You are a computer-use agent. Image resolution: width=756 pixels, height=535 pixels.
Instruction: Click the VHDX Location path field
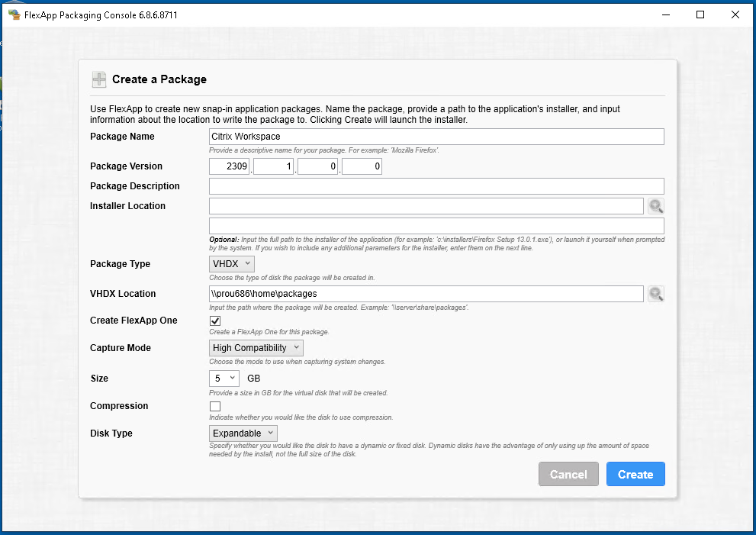tap(426, 294)
